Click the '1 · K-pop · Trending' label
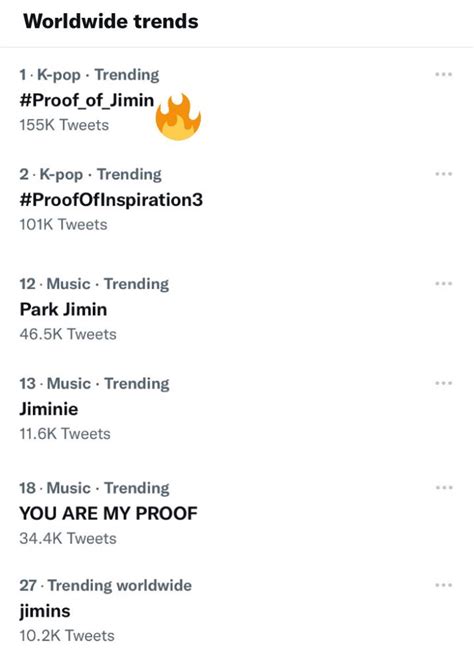 click(x=89, y=75)
